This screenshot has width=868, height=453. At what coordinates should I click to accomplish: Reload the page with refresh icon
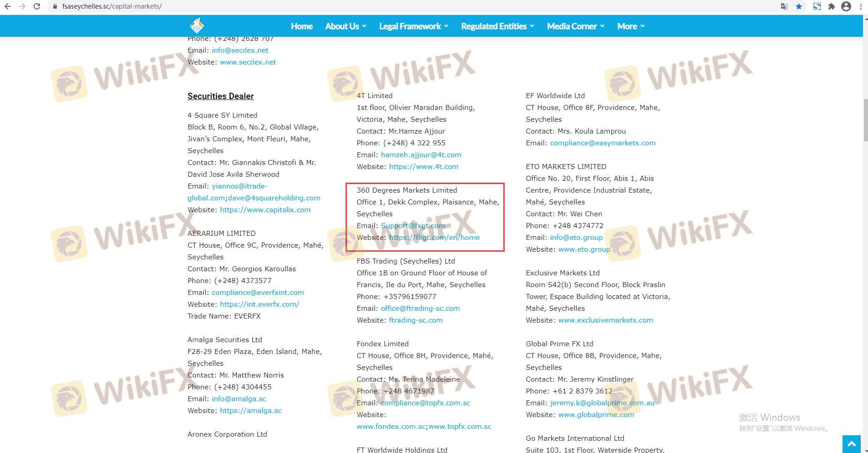[37, 6]
